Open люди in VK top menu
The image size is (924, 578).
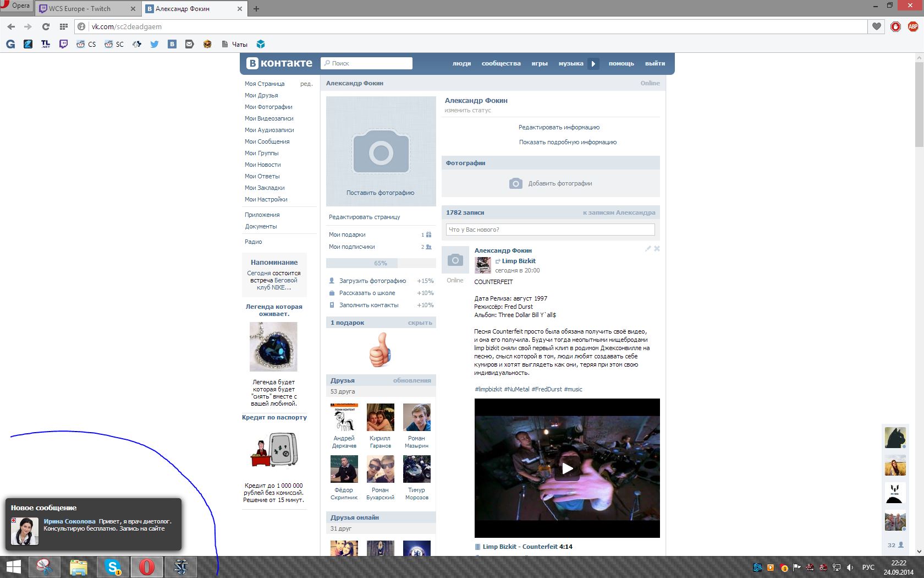pyautogui.click(x=462, y=63)
